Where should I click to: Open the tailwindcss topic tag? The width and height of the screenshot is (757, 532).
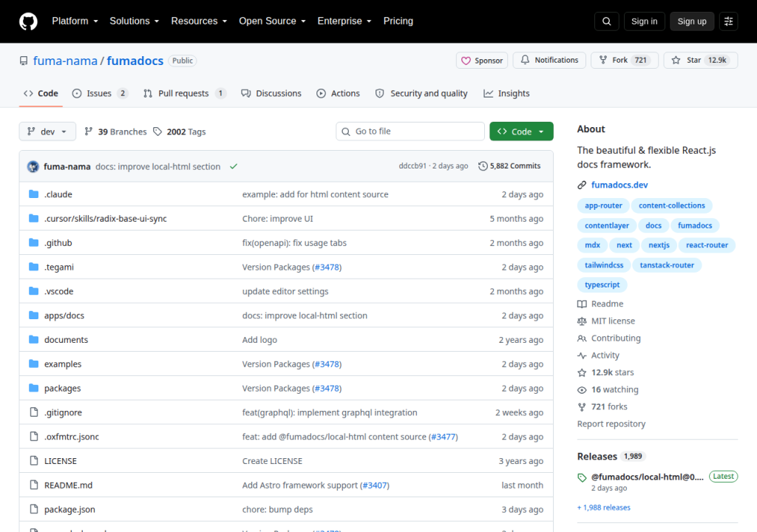coord(603,265)
